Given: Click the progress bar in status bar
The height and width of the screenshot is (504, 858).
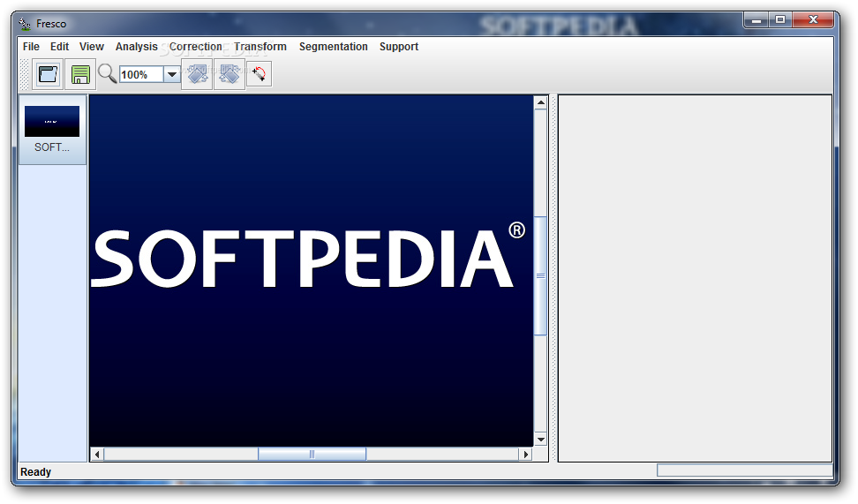Looking at the screenshot, I should [745, 470].
